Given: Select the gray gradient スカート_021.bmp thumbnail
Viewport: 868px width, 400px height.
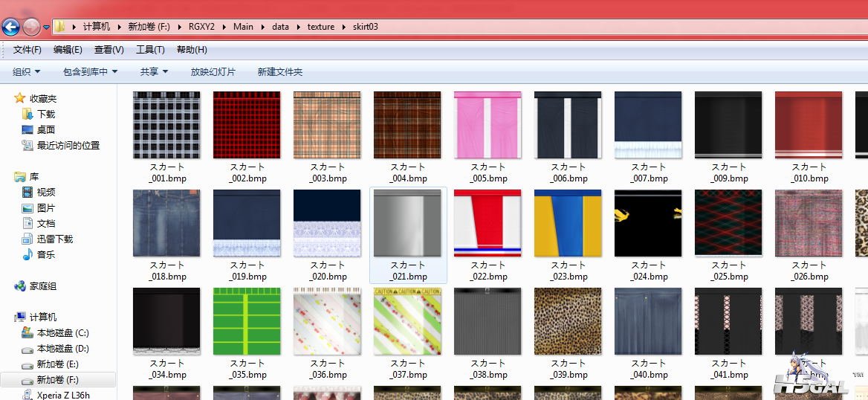Looking at the screenshot, I should point(407,223).
